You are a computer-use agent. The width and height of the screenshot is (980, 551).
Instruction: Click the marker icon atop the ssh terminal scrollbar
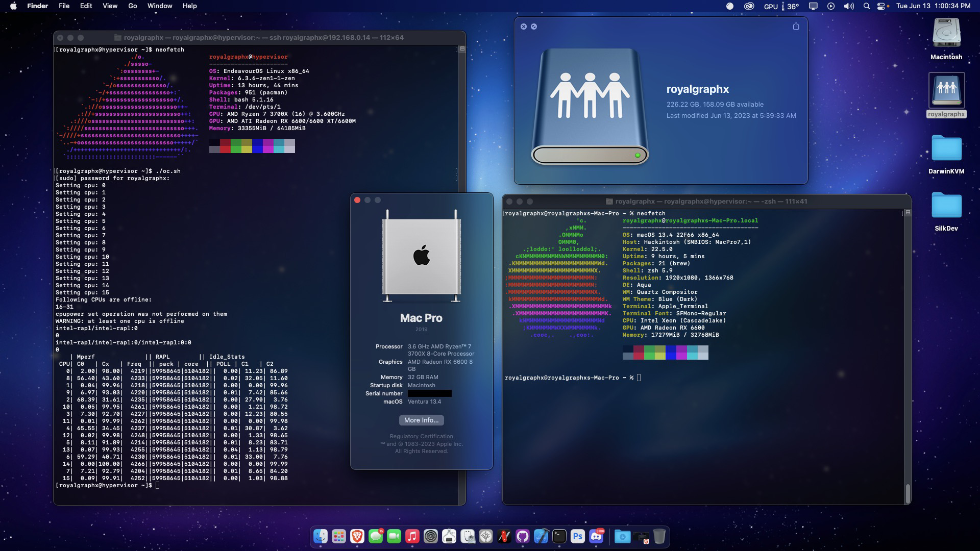tap(462, 49)
